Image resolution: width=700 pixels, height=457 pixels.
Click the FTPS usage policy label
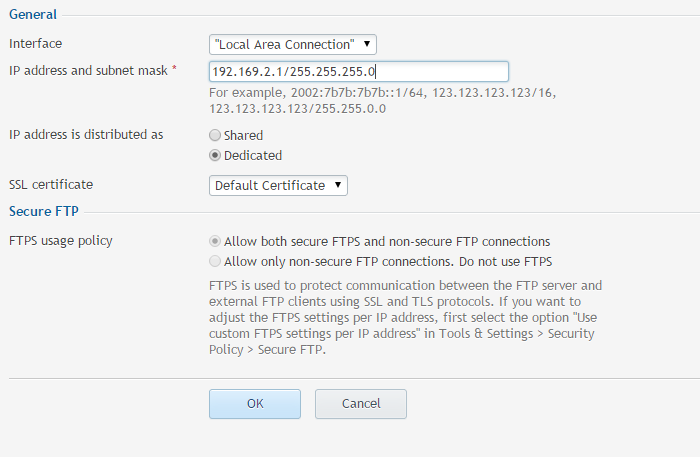click(x=61, y=241)
